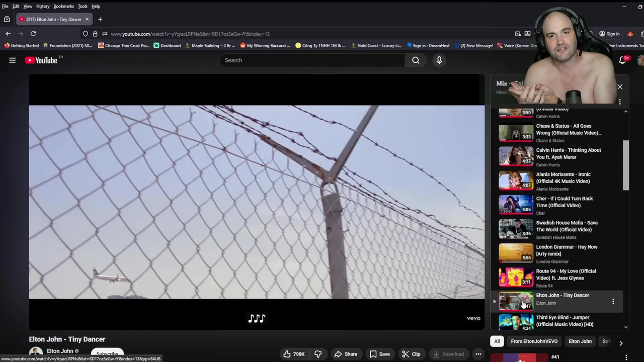Click the playlist panel scrollbar
The image size is (644, 362).
[626, 166]
